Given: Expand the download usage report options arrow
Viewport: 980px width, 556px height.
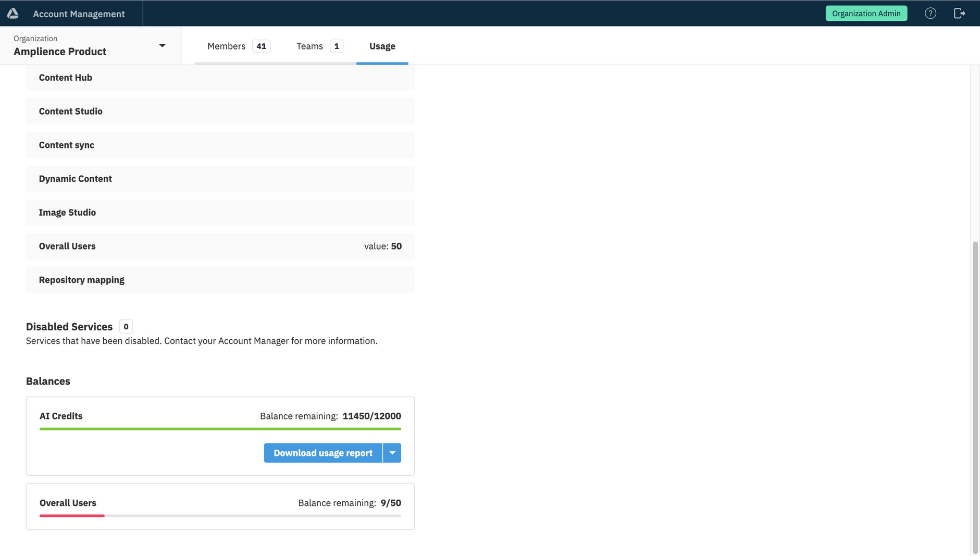Looking at the screenshot, I should (x=392, y=453).
